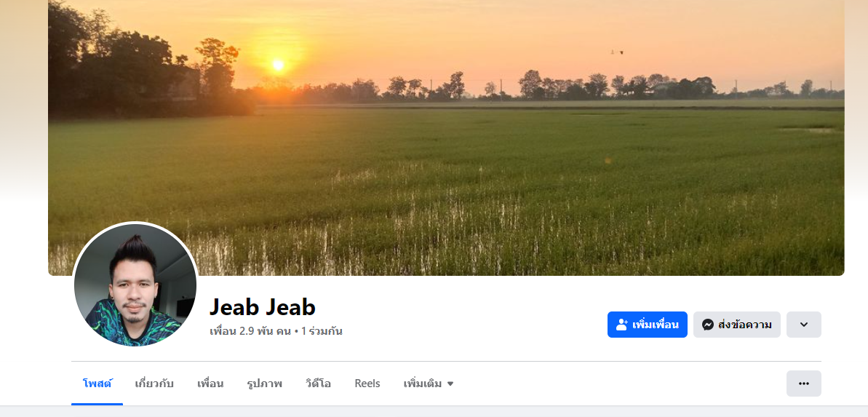Send a message via ส่งข้อความ label
The image size is (868, 417).
[x=744, y=325]
